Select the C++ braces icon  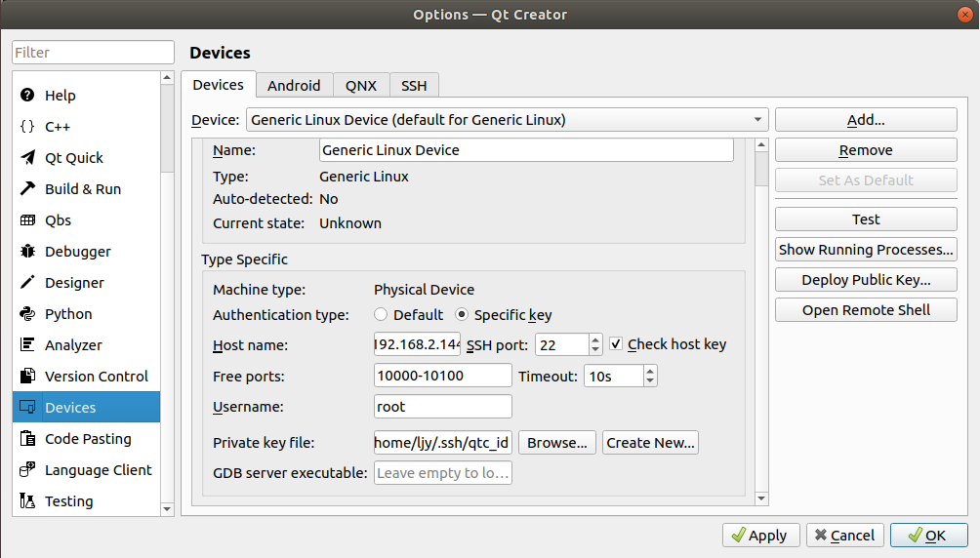click(27, 127)
